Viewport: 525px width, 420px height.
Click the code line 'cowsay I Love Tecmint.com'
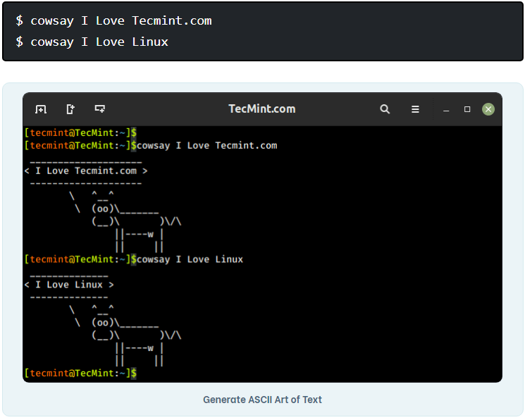[121, 20]
